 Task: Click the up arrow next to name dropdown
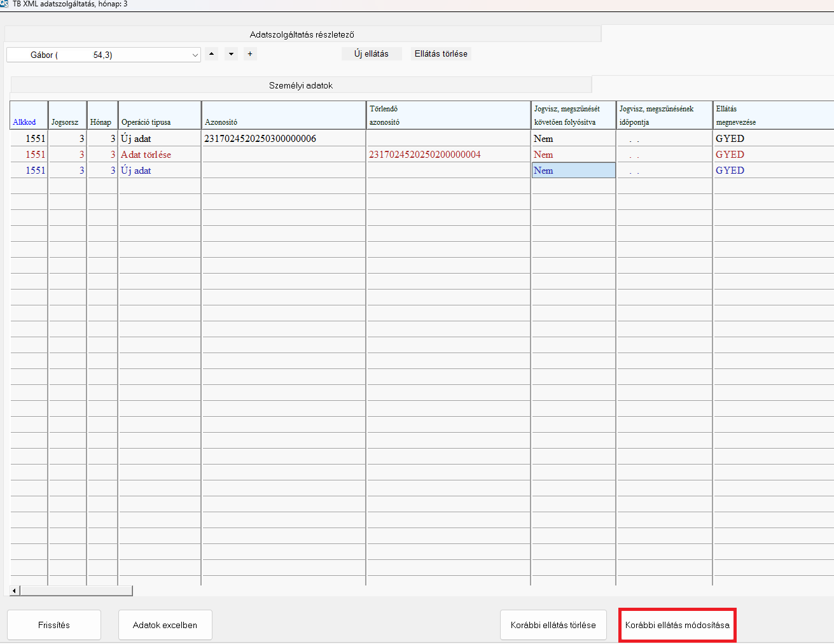point(211,54)
